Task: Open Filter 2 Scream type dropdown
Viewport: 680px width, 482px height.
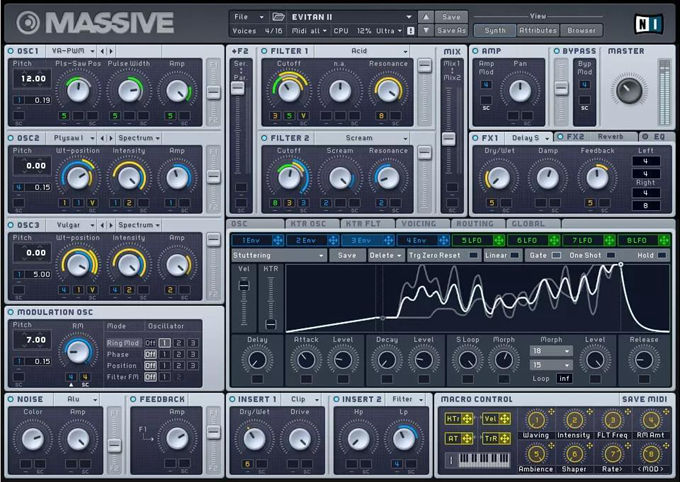Action: (362, 138)
